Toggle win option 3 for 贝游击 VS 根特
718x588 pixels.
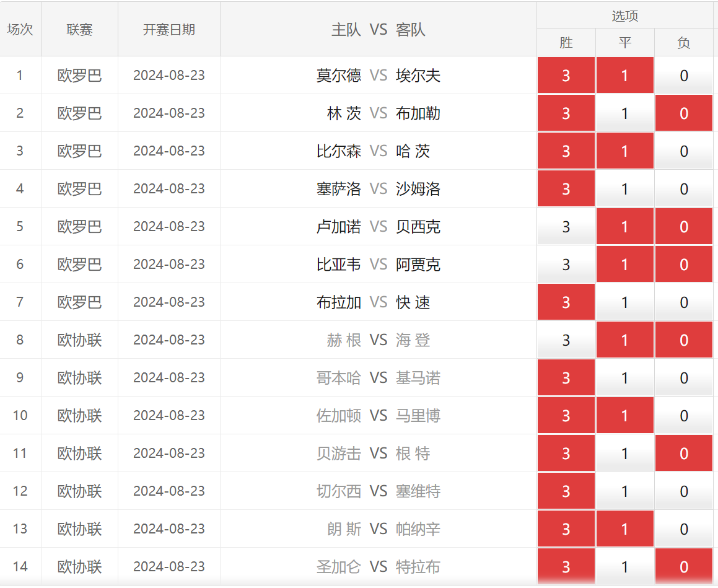[x=566, y=453]
